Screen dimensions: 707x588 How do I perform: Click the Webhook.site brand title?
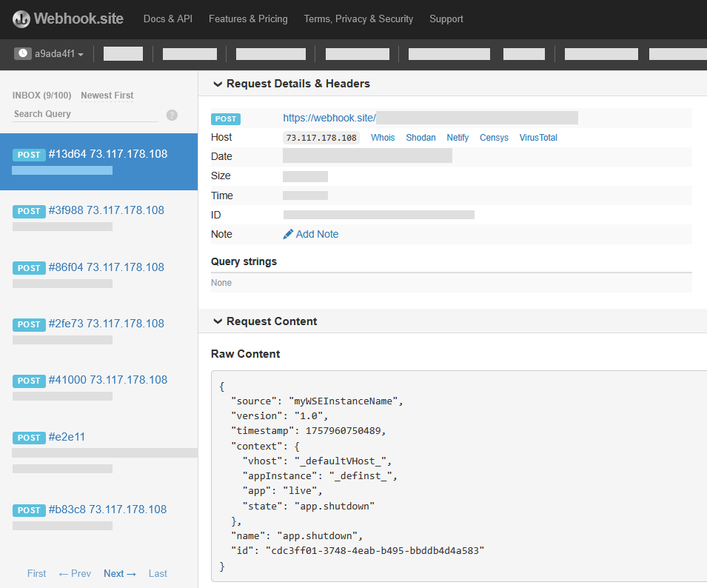(x=78, y=19)
